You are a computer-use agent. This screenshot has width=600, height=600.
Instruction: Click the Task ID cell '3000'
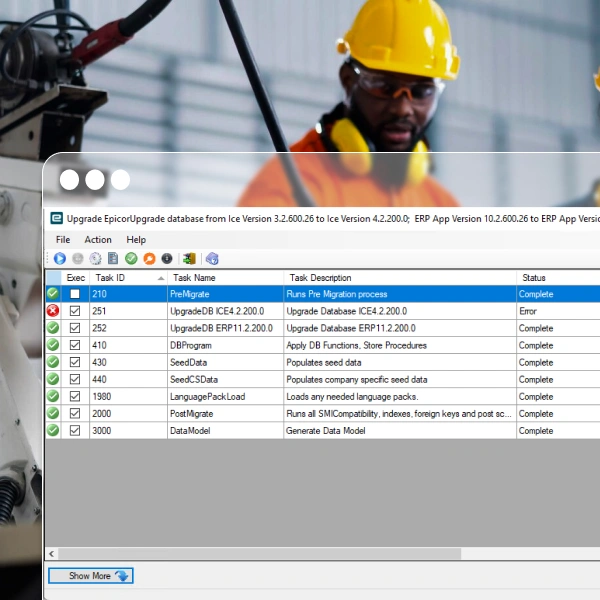(128, 430)
